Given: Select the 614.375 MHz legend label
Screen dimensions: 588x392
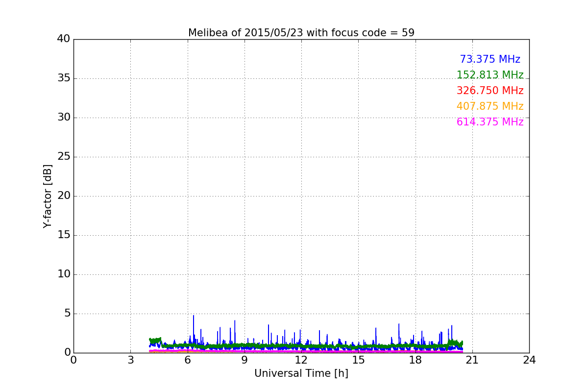Looking at the screenshot, I should (490, 122).
